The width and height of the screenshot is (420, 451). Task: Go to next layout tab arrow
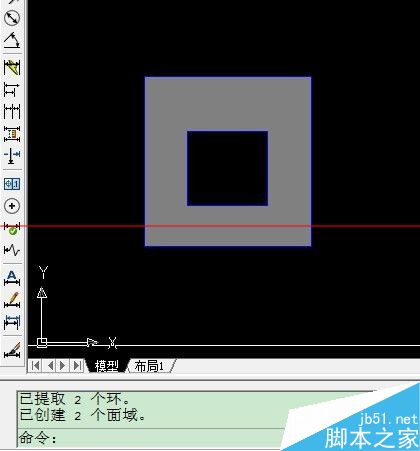click(x=62, y=366)
